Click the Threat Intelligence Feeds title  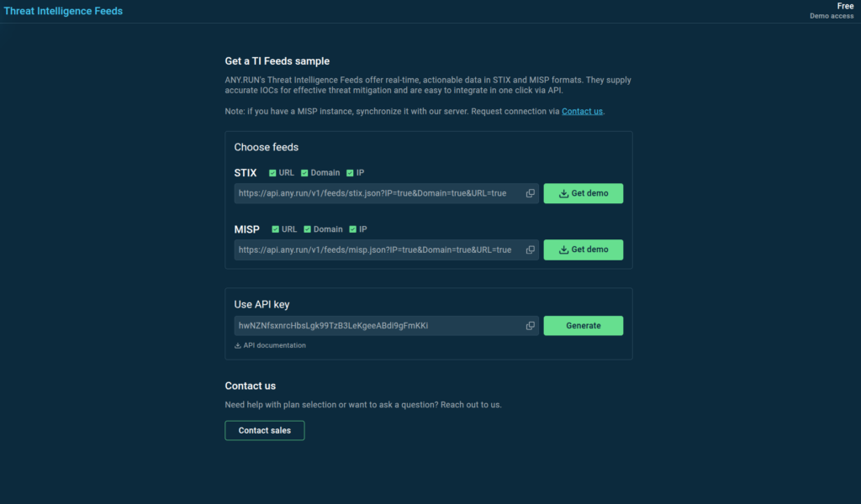click(x=63, y=12)
